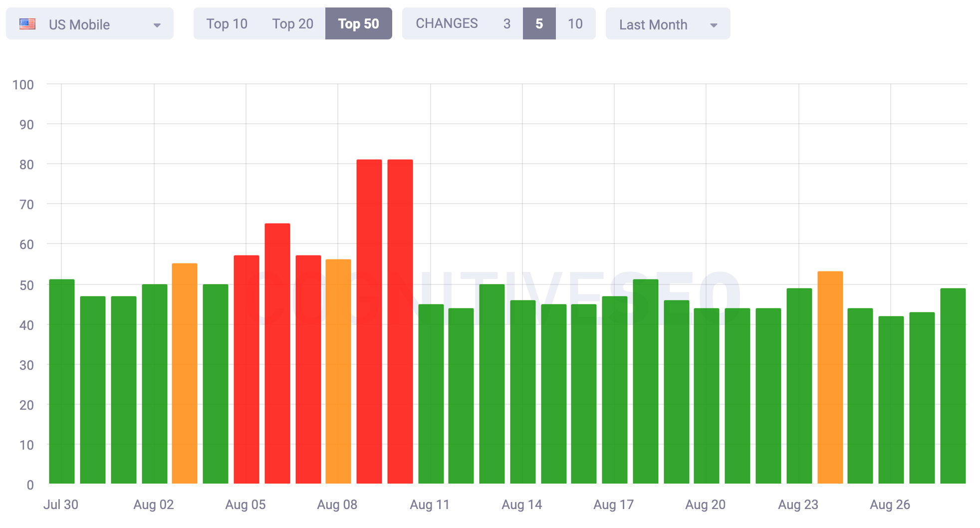
Task: Switch to the Top 10 tab
Action: 227,23
